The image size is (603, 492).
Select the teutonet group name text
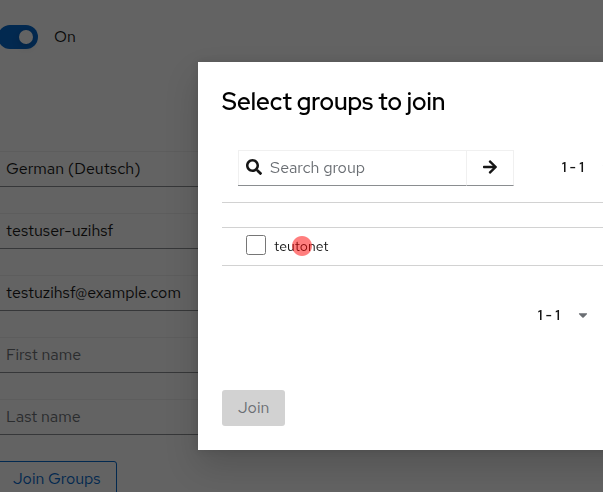[301, 246]
